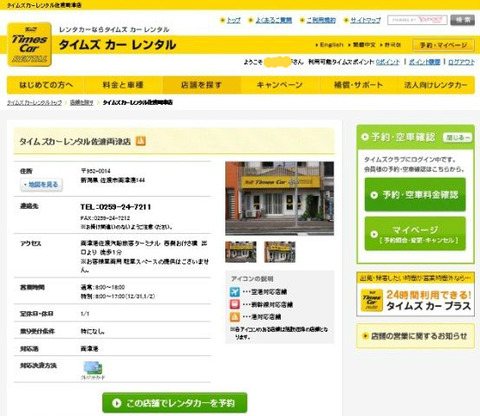The image size is (480, 416).
Task: Click the main store photo
Action: 279,198
